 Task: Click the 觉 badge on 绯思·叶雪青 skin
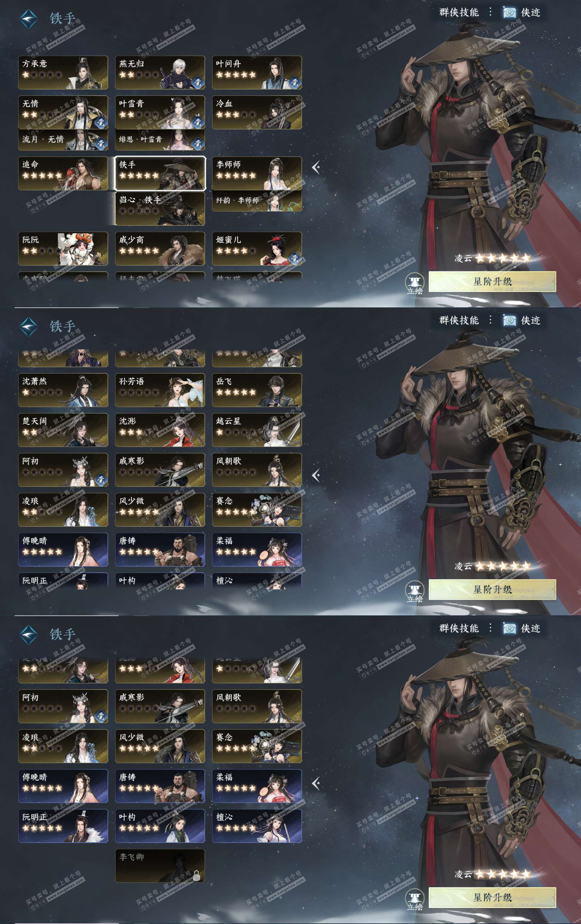pos(197,143)
